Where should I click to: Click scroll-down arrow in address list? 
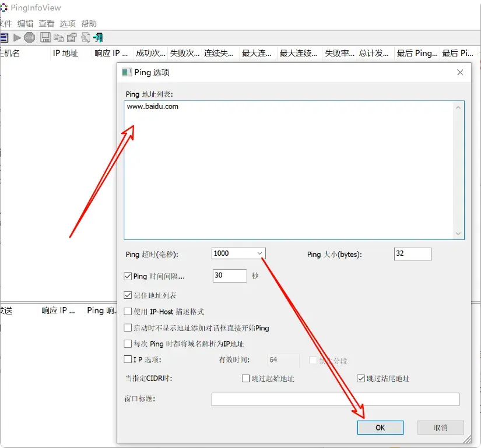pyautogui.click(x=459, y=234)
